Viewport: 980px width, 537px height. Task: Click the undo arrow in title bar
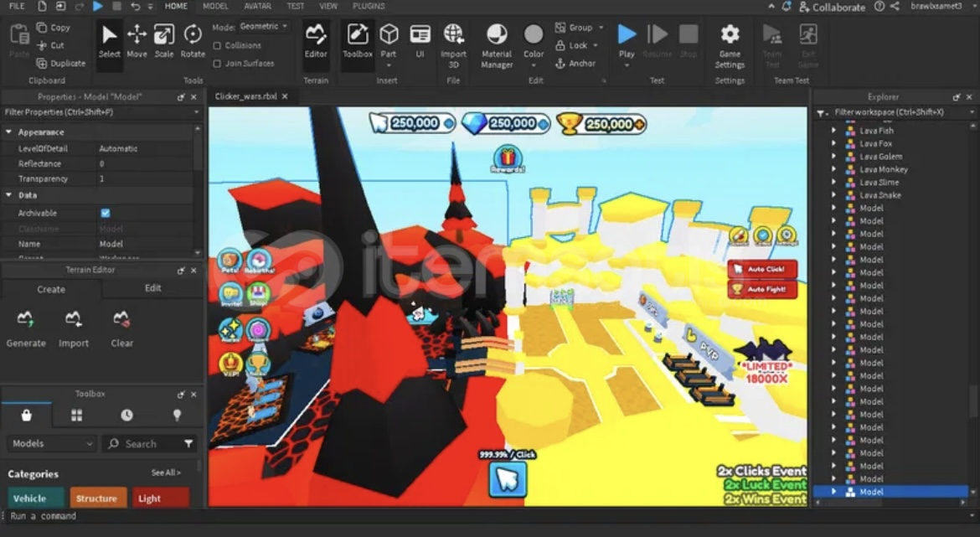(x=136, y=6)
